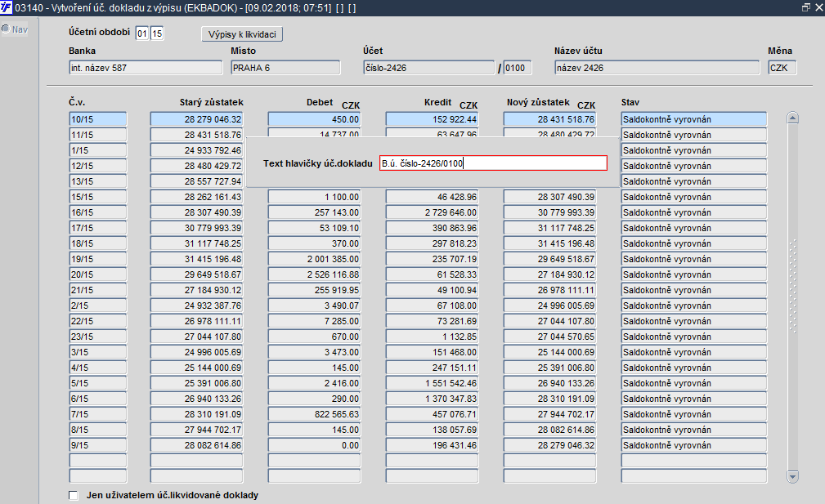Click debit value 257 143.00
The height and width of the screenshot is (504, 825).
[314, 212]
